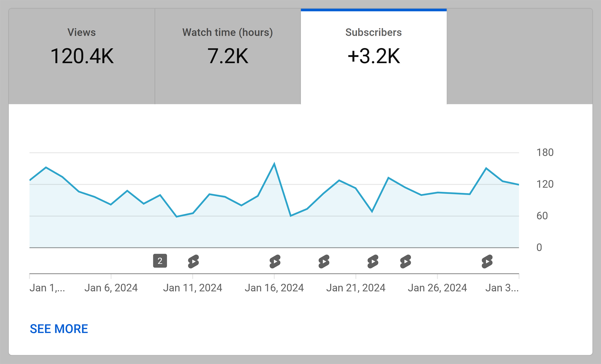
Task: Click the Jan 6, 2024 axis label
Action: 111,288
